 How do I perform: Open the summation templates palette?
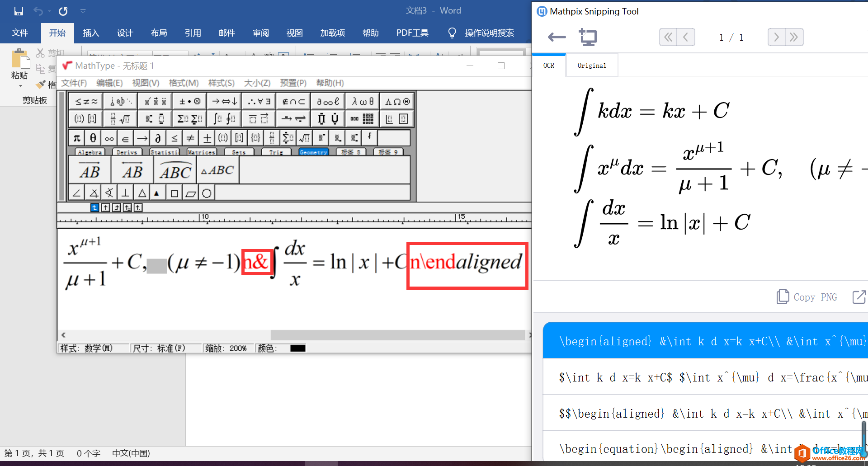190,118
